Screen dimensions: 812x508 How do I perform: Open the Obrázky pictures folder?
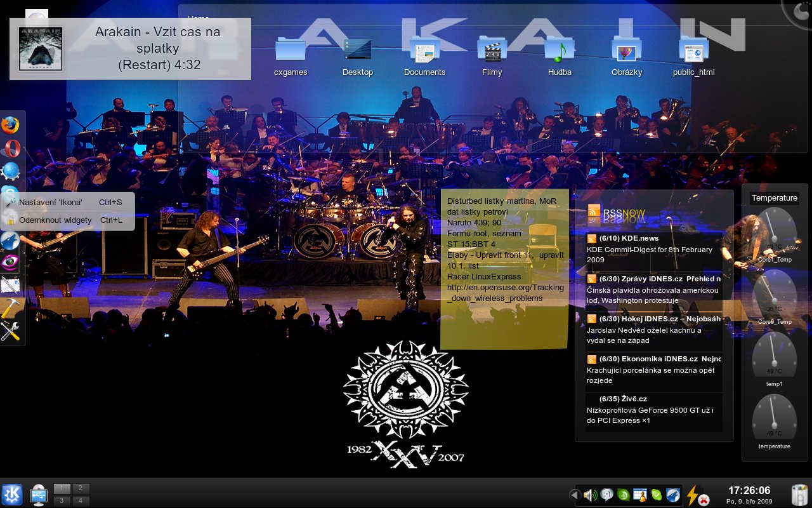[627, 57]
